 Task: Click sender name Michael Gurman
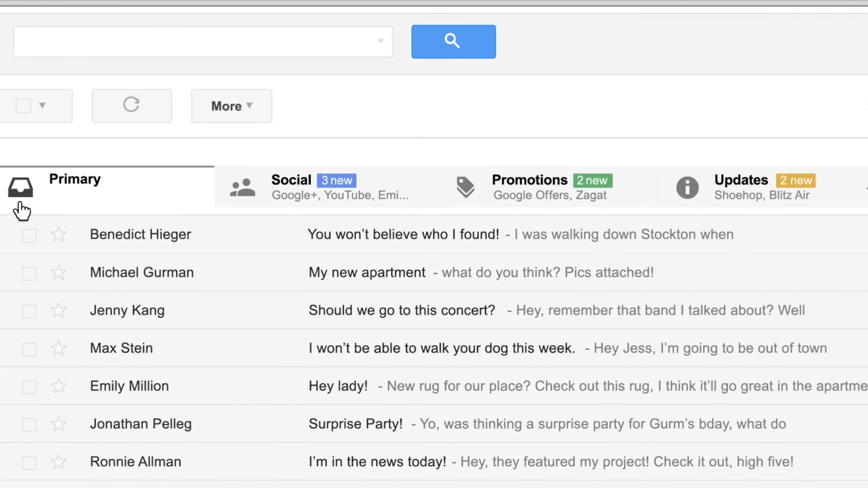(x=142, y=272)
